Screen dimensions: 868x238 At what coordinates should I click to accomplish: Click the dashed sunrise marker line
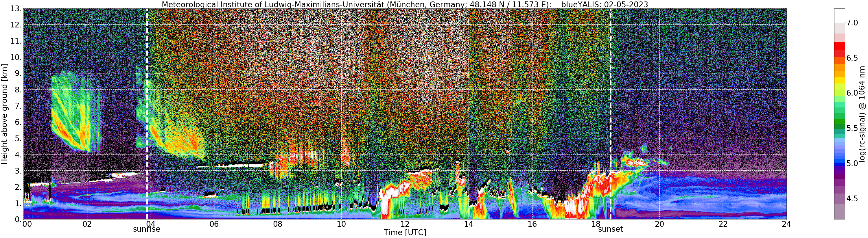[147, 114]
